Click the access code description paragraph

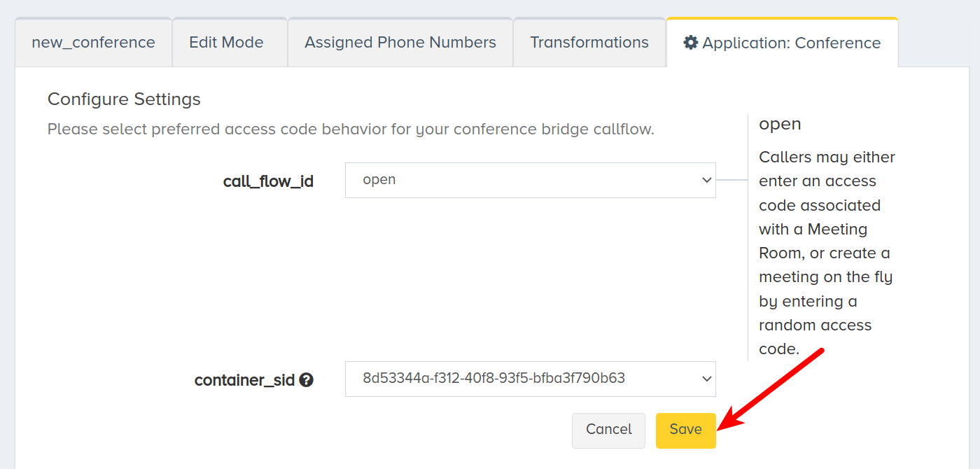coord(827,253)
